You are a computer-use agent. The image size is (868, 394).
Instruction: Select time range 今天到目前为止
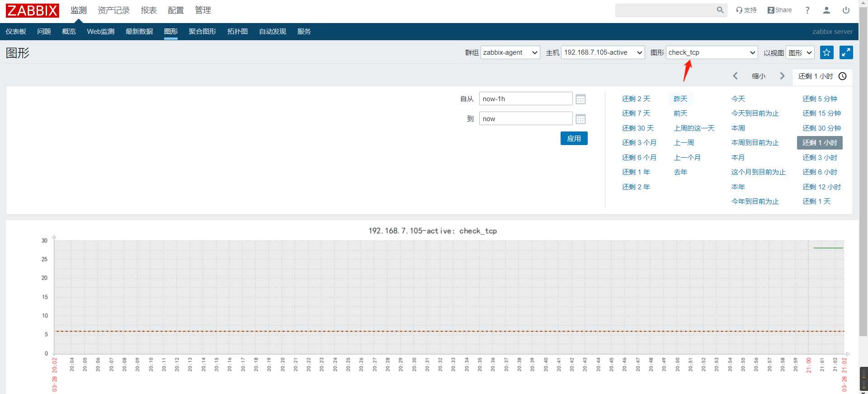755,113
